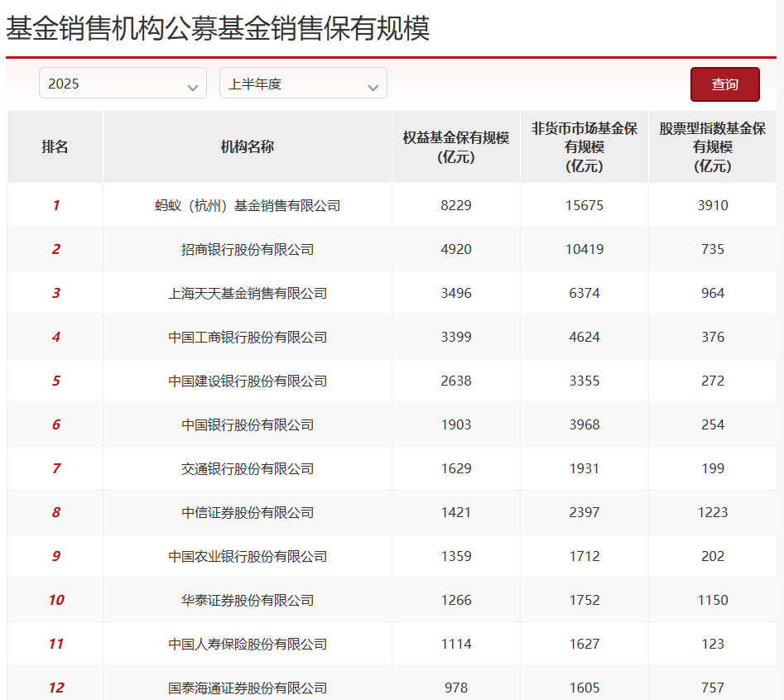The width and height of the screenshot is (784, 700).
Task: Select 中国建设银行股份有限公司 row name
Action: click(247, 381)
